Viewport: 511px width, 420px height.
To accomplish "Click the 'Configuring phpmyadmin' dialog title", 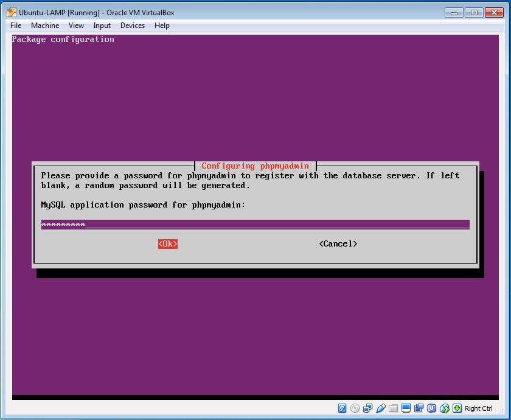I will (255, 166).
